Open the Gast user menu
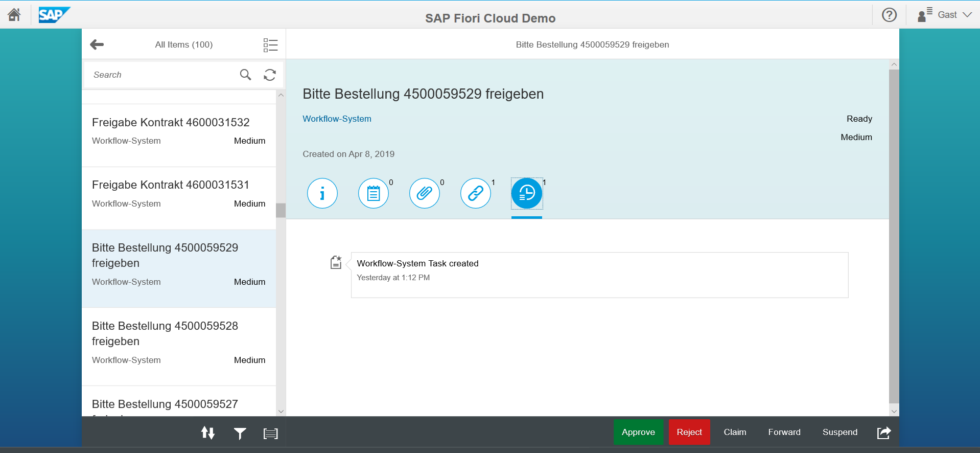This screenshot has height=453, width=980. [945, 15]
